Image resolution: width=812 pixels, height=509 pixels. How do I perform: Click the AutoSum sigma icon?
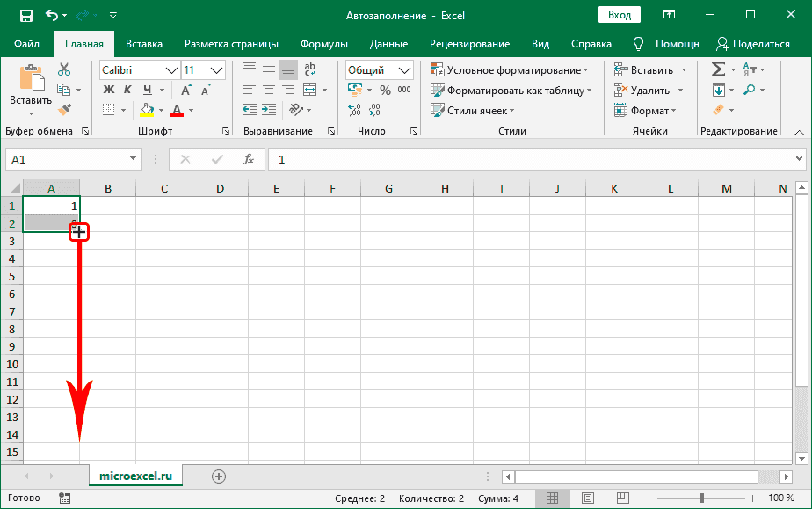click(x=718, y=69)
